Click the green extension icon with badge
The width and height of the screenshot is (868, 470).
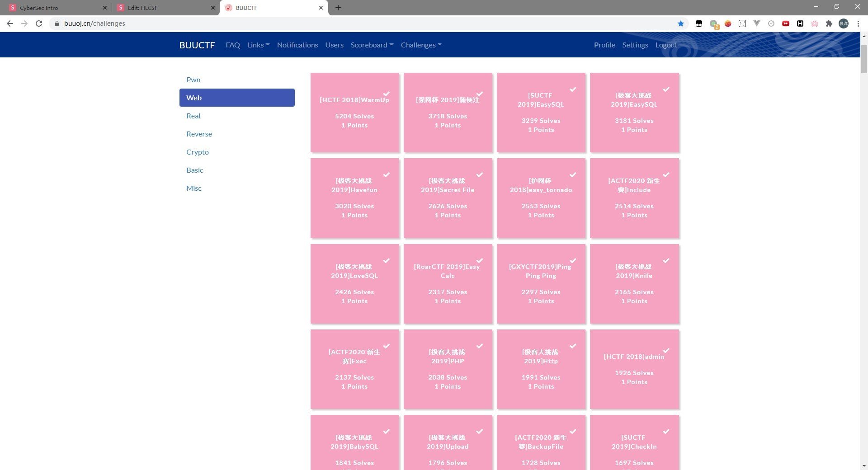pos(713,24)
